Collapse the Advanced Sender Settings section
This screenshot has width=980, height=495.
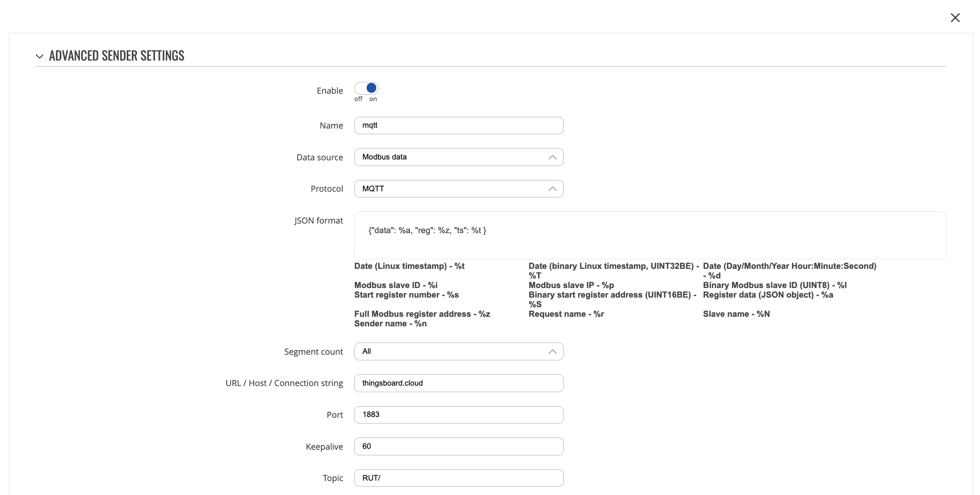[40, 56]
